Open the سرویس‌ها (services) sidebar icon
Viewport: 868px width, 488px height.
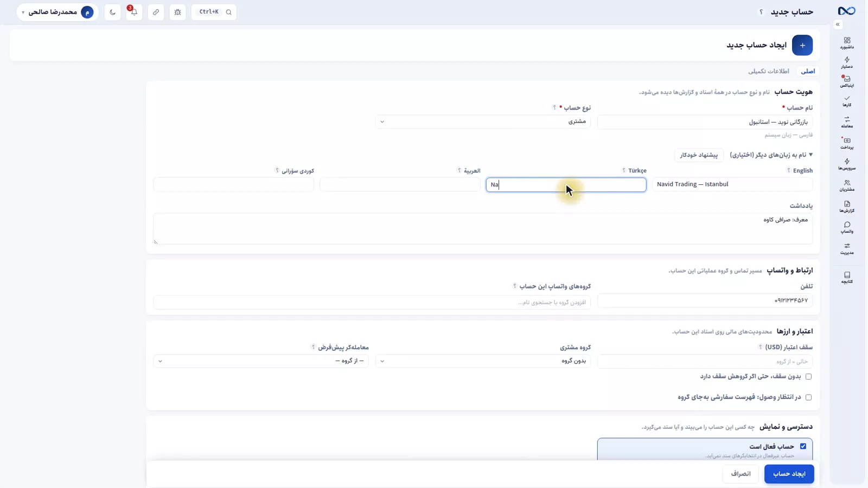click(x=847, y=164)
